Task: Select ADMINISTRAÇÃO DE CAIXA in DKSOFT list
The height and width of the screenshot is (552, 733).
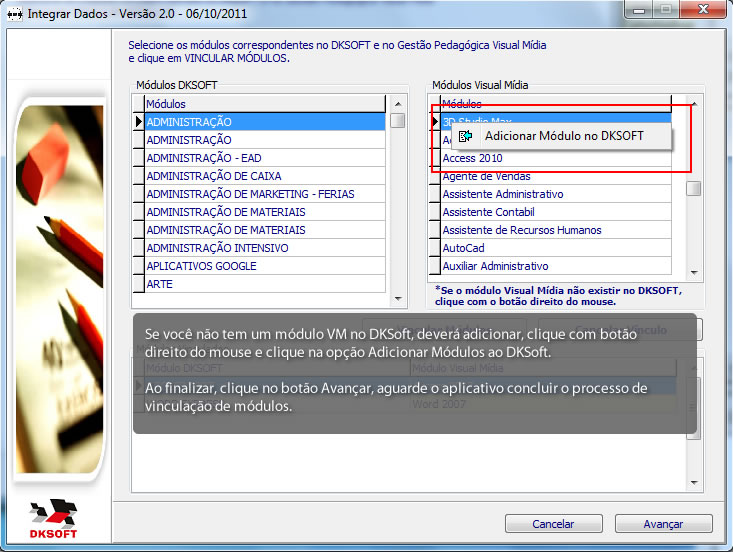Action: tap(265, 176)
